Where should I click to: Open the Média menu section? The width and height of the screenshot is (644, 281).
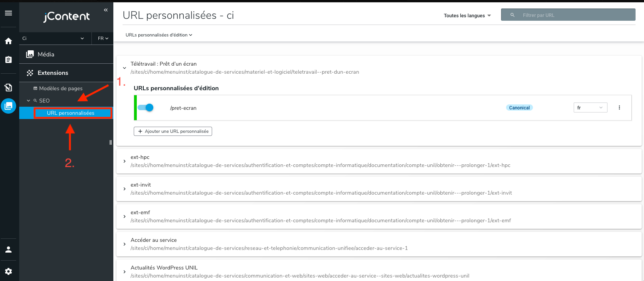[46, 55]
